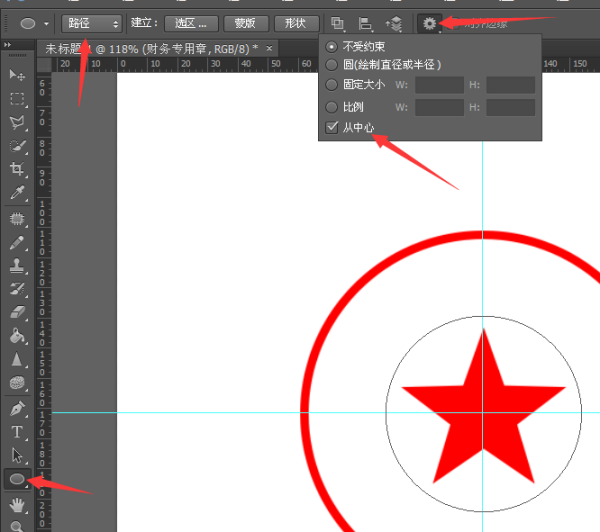Viewport: 600px width, 532px height.
Task: Click the ruler origin corner box
Action: [44, 64]
